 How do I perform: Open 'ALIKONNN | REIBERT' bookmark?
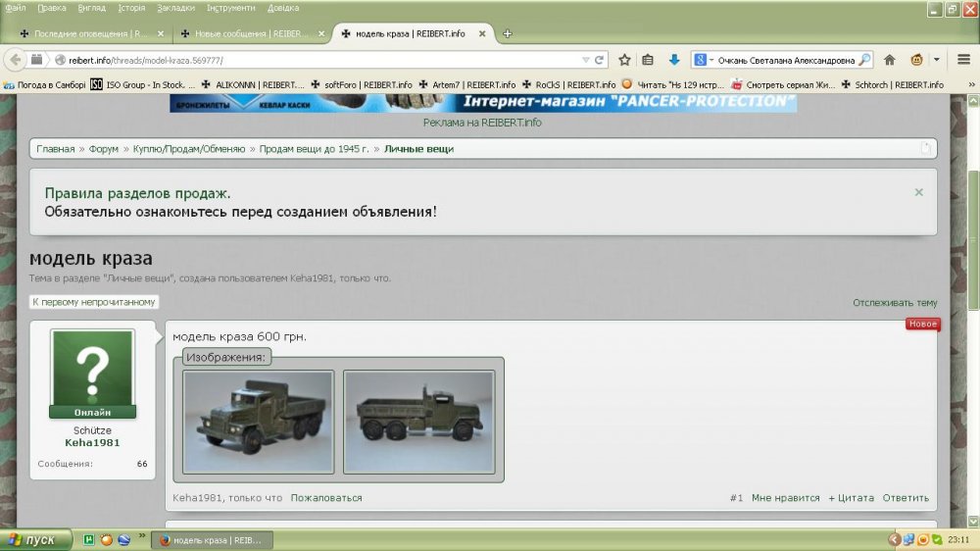click(x=253, y=84)
